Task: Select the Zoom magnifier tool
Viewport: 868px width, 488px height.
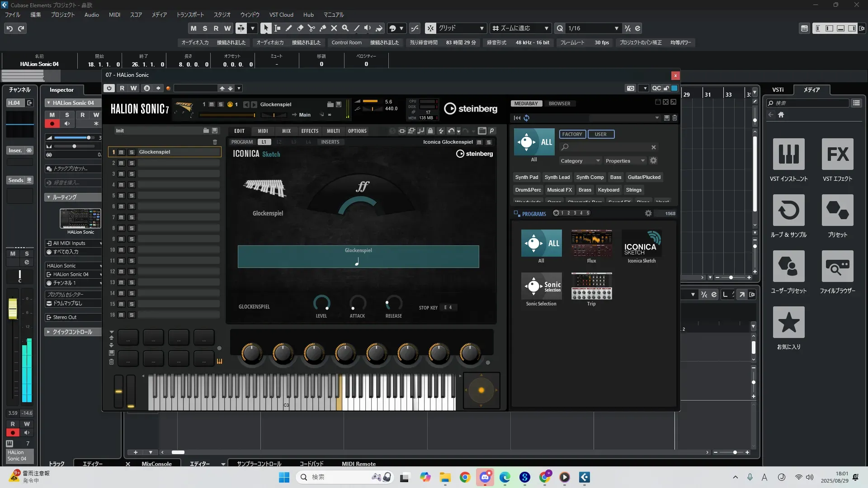Action: tap(345, 28)
